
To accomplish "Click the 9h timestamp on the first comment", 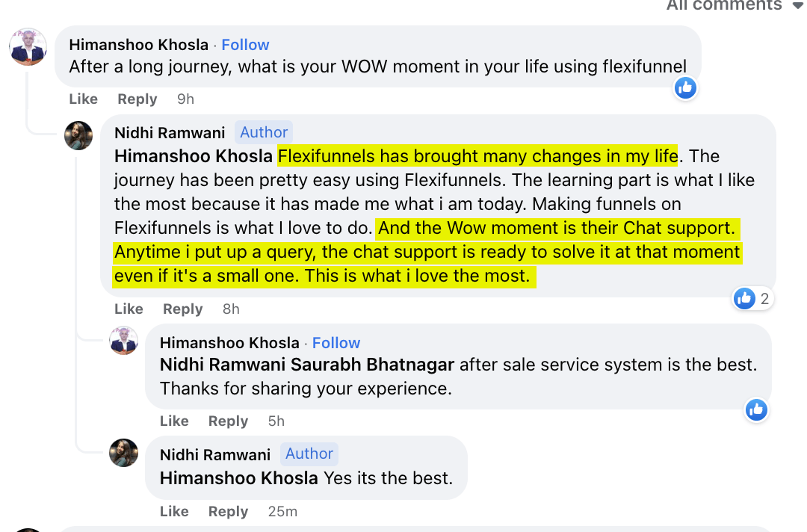I will tap(184, 99).
